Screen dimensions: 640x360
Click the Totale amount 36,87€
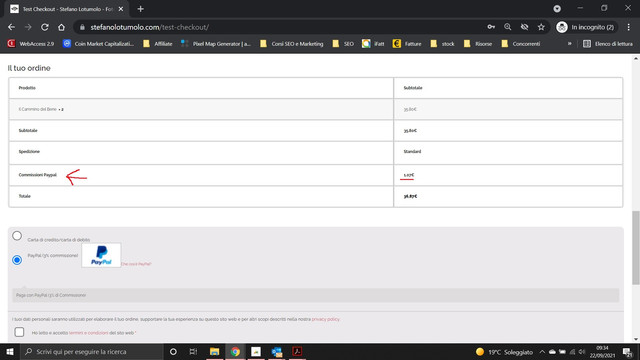[x=410, y=196]
